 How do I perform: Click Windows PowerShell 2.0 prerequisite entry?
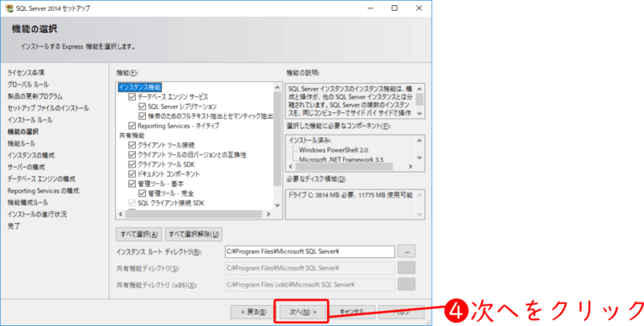[x=334, y=150]
